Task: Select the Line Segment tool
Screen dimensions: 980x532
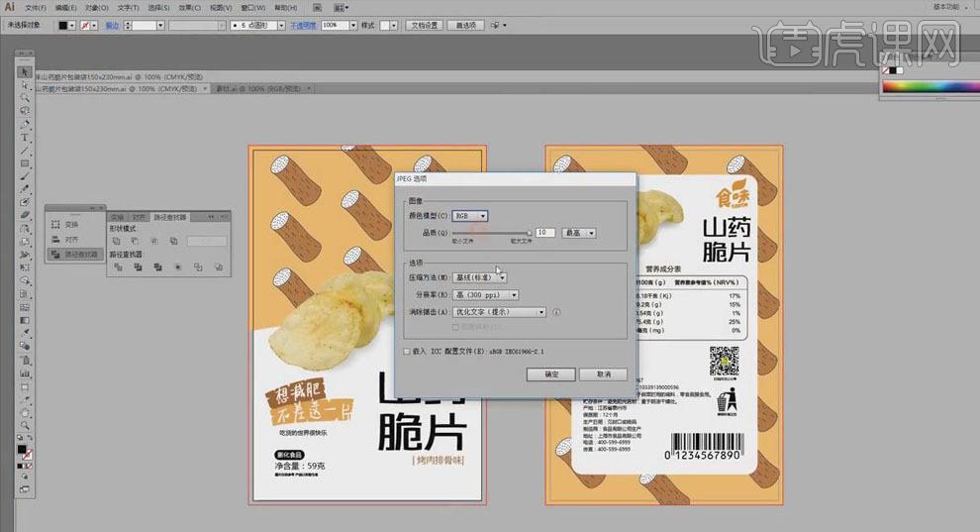Action: coord(25,151)
